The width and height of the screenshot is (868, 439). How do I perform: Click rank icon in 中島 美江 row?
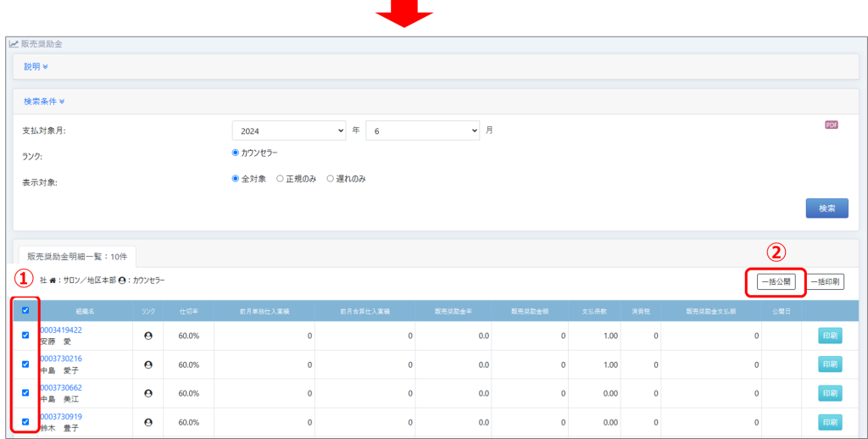(148, 393)
